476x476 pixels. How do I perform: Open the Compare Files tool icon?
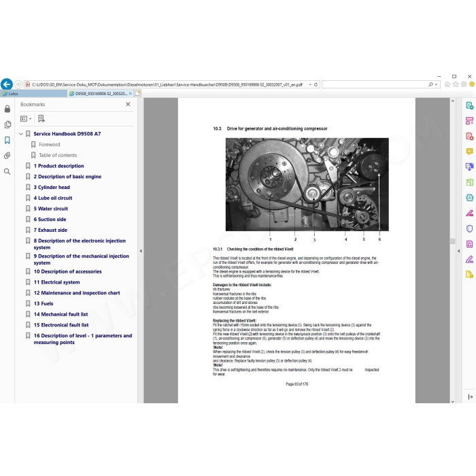click(x=470, y=182)
